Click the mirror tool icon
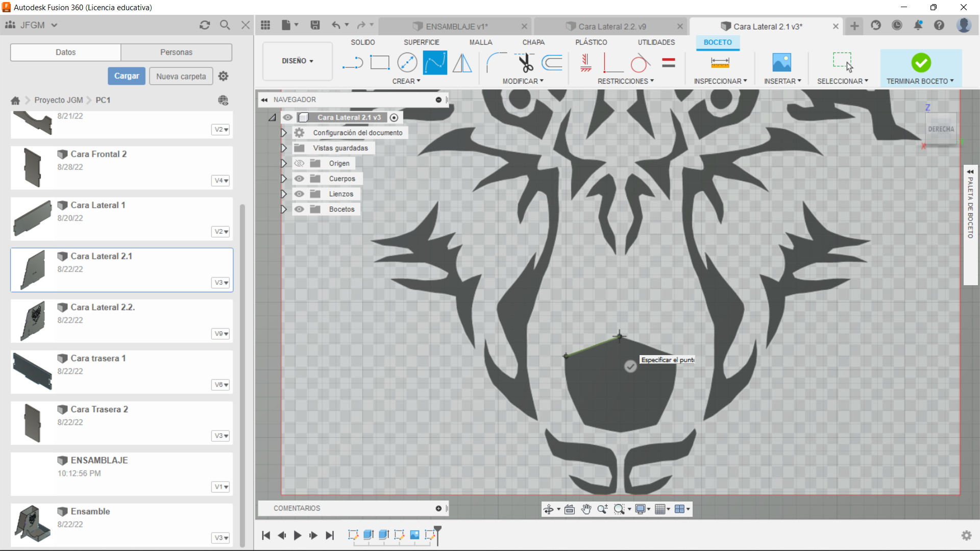The width and height of the screenshot is (980, 551). 462,63
